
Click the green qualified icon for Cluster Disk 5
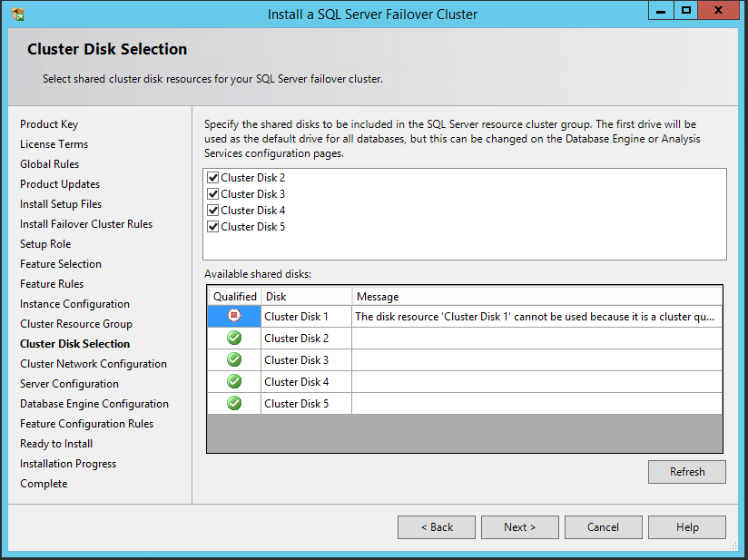(x=234, y=404)
